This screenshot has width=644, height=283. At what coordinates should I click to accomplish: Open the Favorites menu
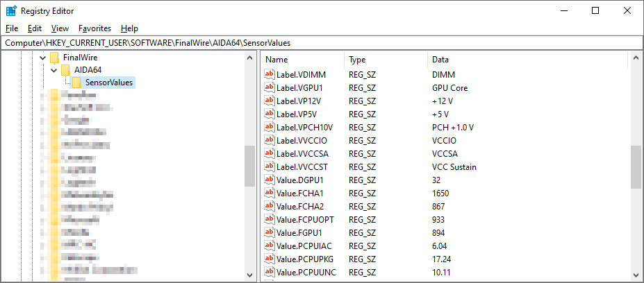[94, 28]
